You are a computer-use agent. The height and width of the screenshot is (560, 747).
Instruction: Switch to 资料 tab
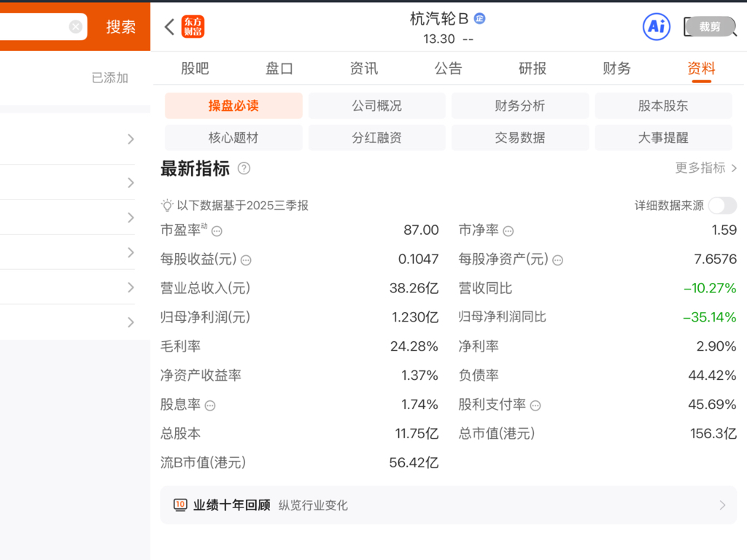tap(701, 68)
